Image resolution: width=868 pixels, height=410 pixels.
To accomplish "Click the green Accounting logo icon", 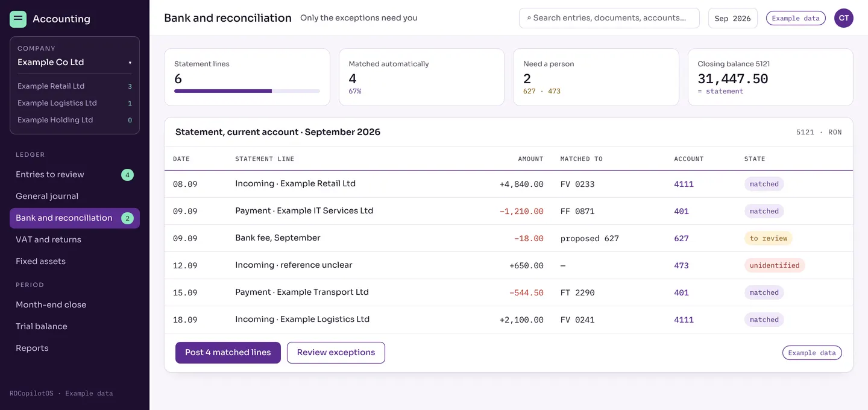I will tap(18, 19).
